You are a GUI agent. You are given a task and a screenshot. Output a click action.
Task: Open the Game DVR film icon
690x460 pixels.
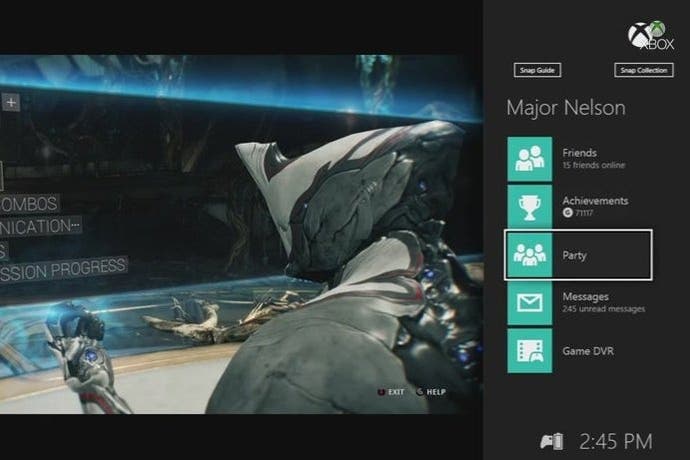[x=529, y=351]
